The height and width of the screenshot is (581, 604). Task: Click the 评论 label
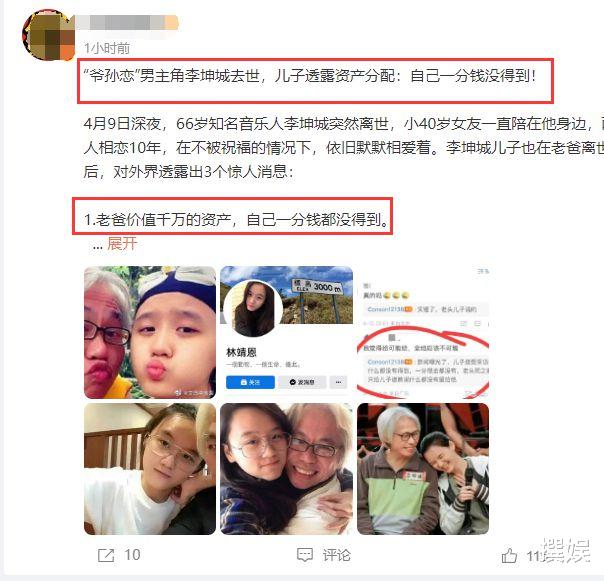337,555
